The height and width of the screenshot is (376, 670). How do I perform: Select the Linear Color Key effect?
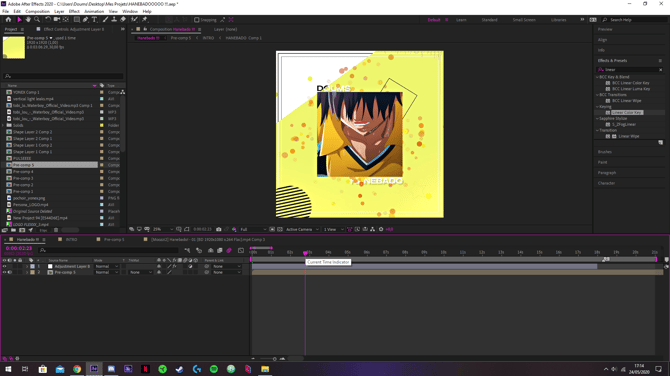tap(627, 112)
